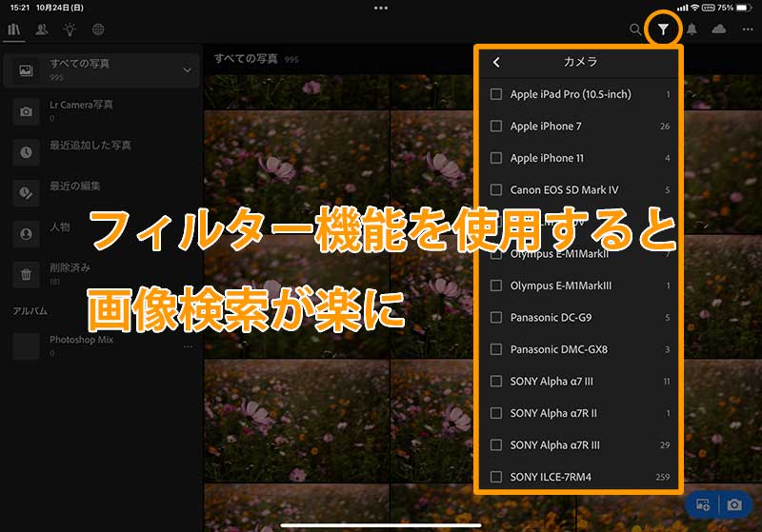Screen dimensions: 762x532
Task: Open 人物 in the sidebar
Action: pos(101,233)
